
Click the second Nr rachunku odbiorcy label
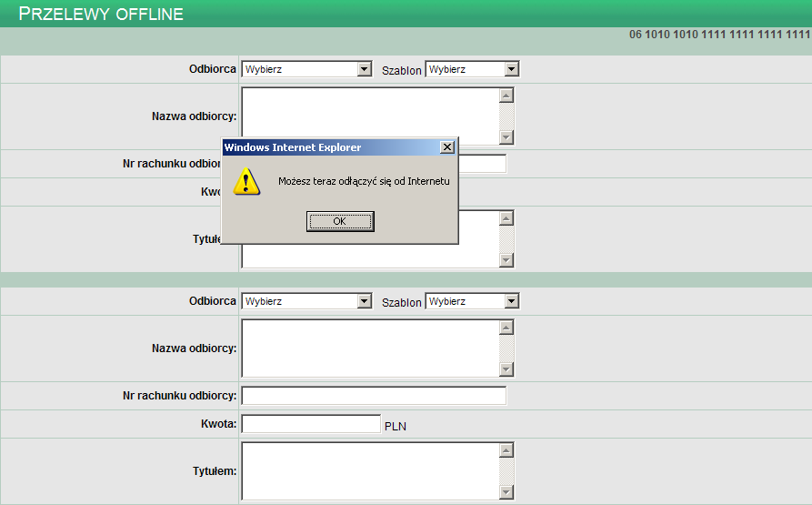click(180, 396)
